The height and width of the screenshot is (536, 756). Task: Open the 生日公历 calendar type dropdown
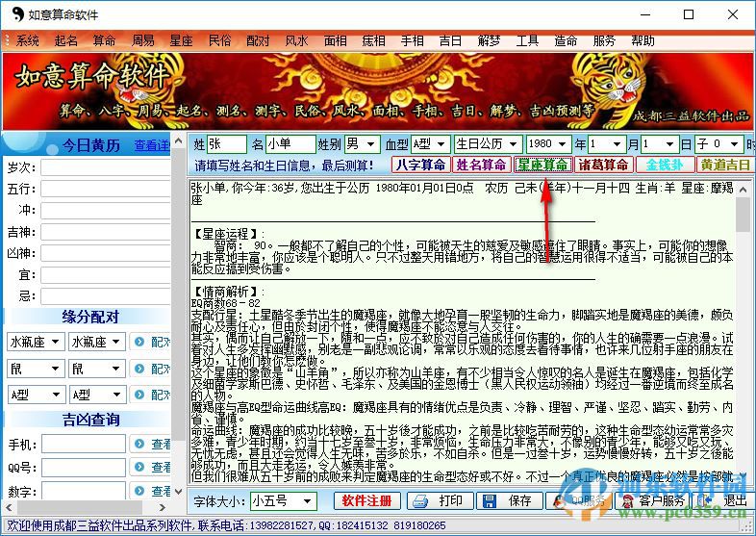(488, 143)
